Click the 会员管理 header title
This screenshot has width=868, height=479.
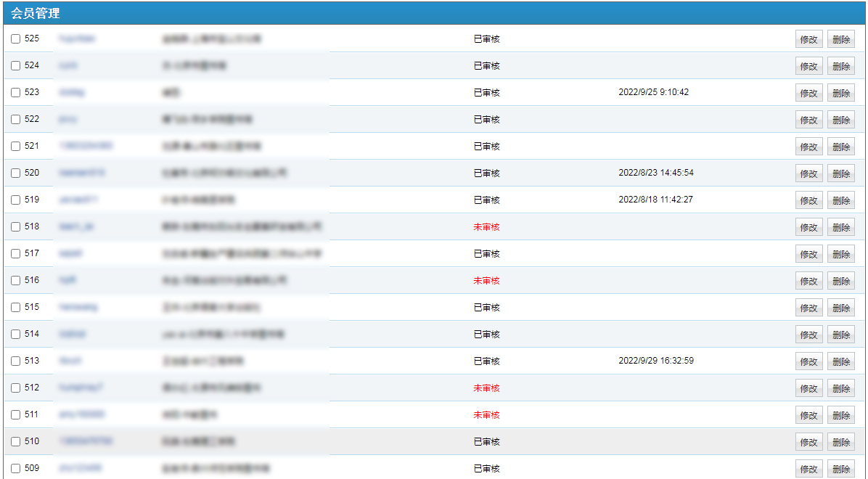tap(36, 13)
